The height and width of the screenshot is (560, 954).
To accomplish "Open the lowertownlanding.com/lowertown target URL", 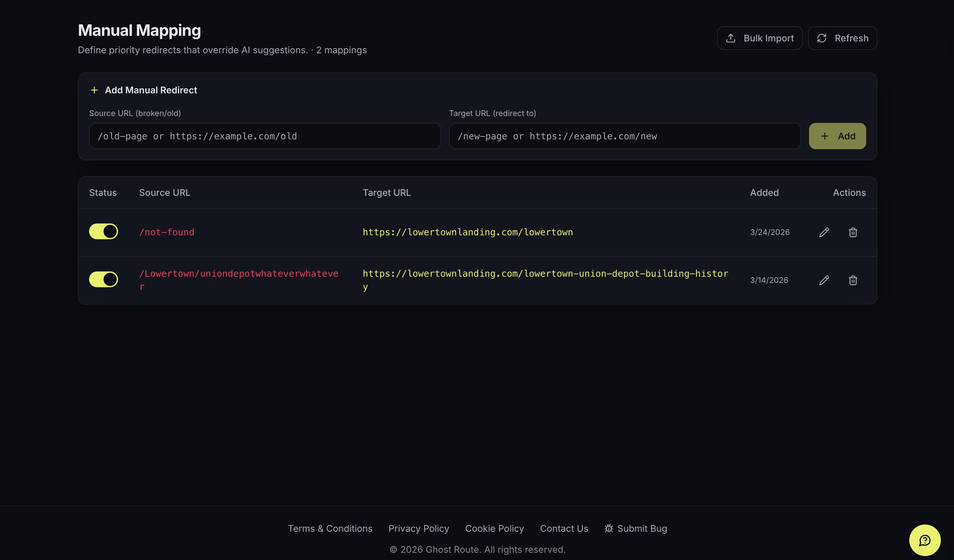I will [x=467, y=232].
